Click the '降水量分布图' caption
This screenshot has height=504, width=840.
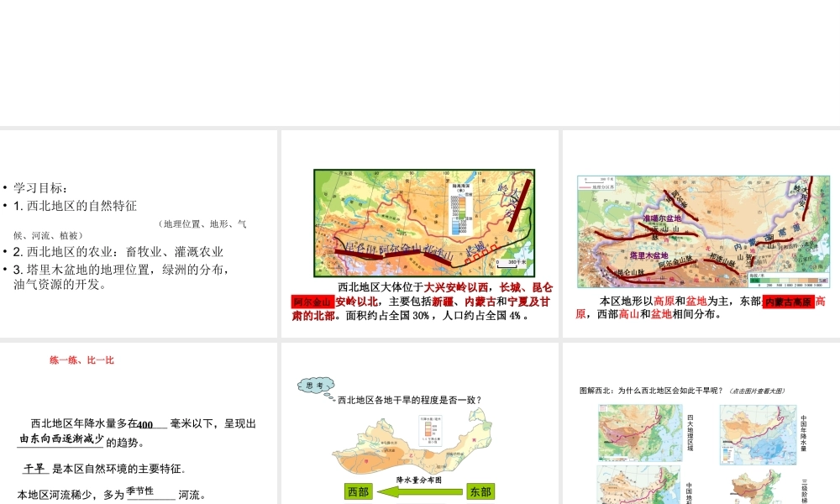(x=419, y=480)
